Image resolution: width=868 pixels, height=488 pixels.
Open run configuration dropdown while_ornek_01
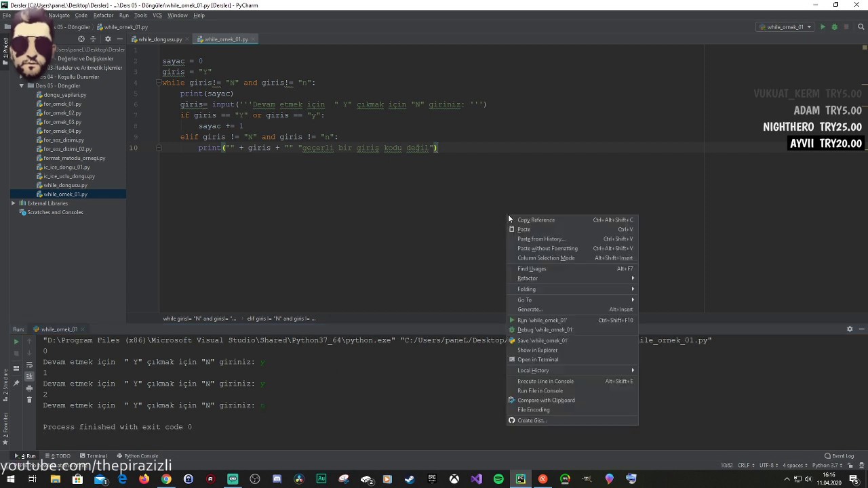point(784,27)
